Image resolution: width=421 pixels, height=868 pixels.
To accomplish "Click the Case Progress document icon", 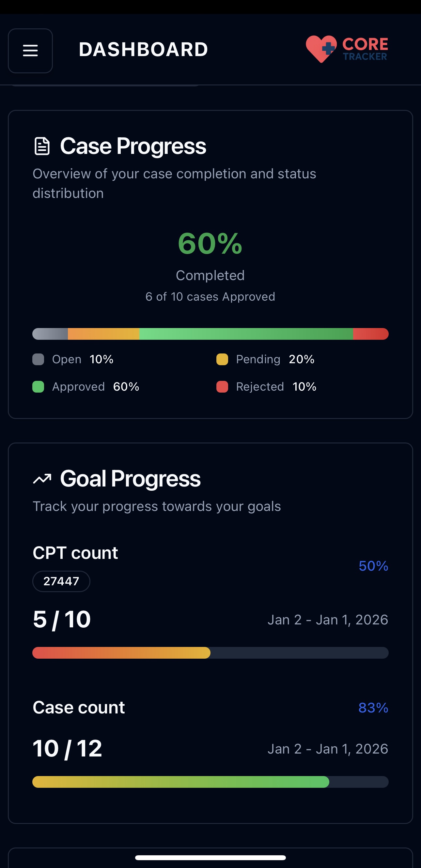I will point(42,146).
